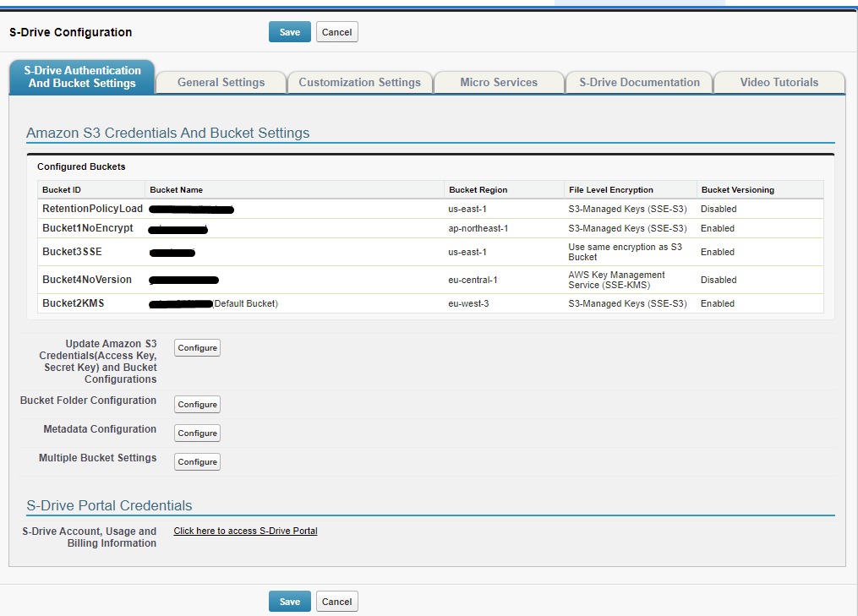Return to S-Drive Authentication And Bucket Settings tab
The width and height of the screenshot is (858, 616).
[x=81, y=77]
